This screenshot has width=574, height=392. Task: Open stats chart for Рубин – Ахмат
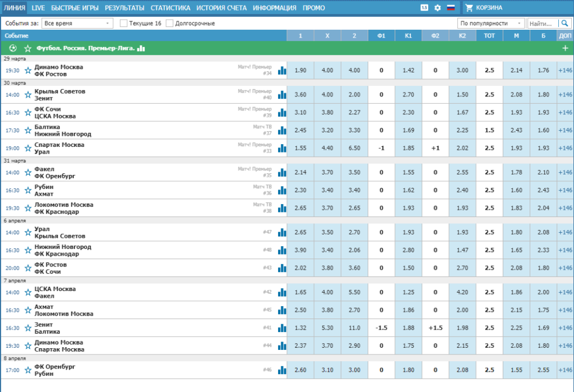(282, 191)
